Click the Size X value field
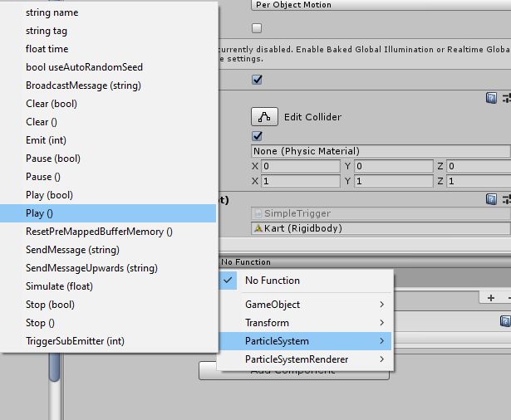Image resolution: width=511 pixels, height=420 pixels. click(301, 181)
